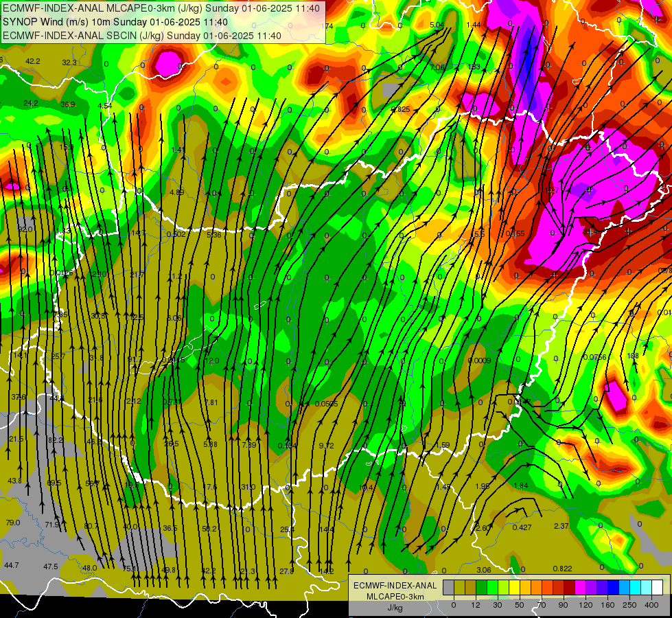Click the station value 47.5

click(51, 567)
